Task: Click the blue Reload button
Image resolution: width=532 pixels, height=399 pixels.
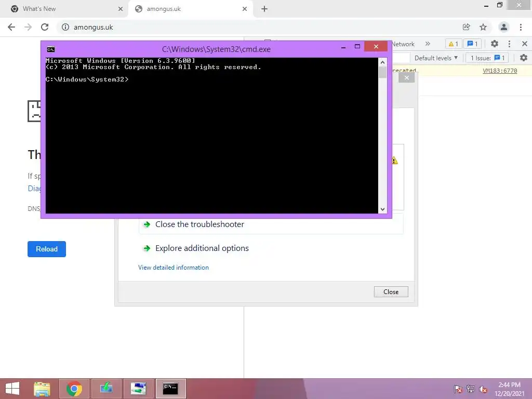Action: tap(47, 249)
